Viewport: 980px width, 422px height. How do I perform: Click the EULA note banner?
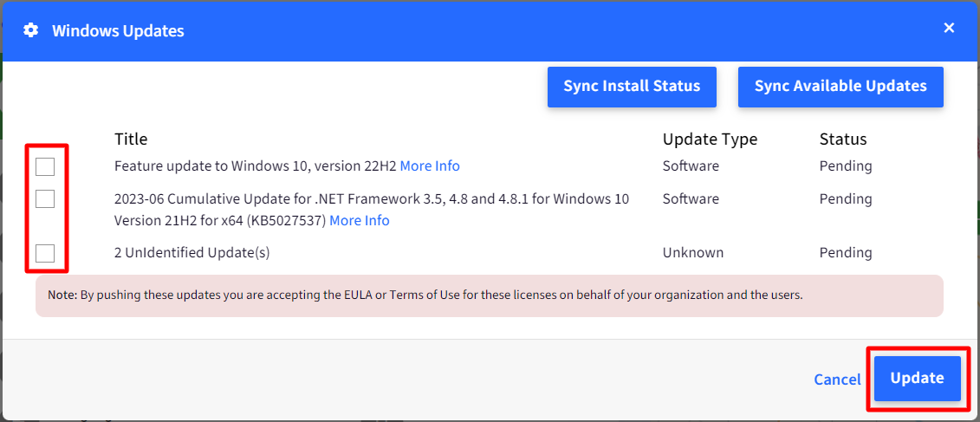pyautogui.click(x=490, y=295)
